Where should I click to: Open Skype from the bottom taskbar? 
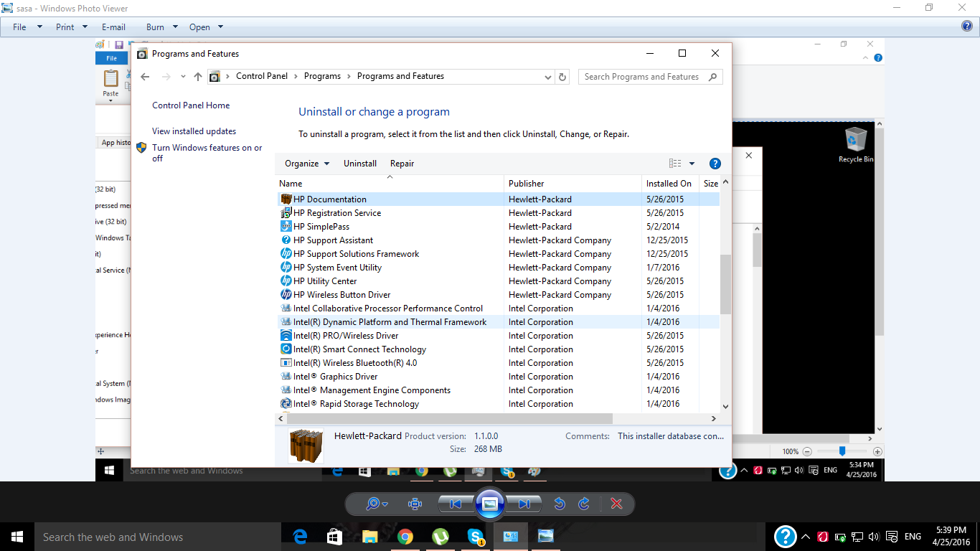pos(475,537)
